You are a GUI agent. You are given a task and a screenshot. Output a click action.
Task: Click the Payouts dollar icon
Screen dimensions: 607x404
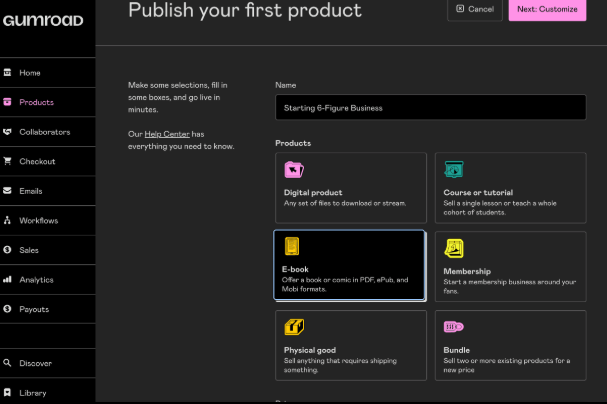tap(7, 309)
